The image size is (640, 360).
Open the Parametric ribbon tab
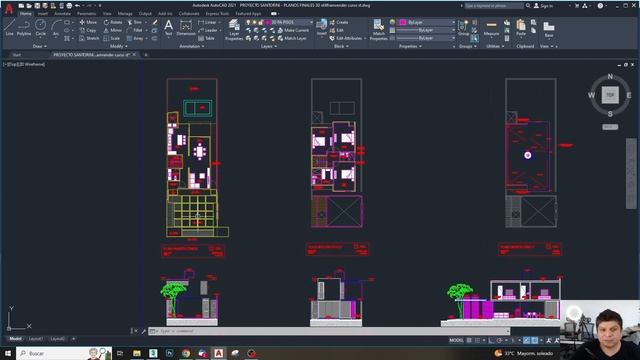coord(87,13)
